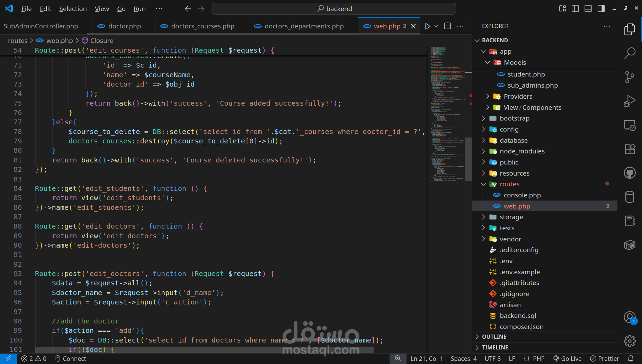Click the backend command center search box
This screenshot has height=364, width=642.
334,9
